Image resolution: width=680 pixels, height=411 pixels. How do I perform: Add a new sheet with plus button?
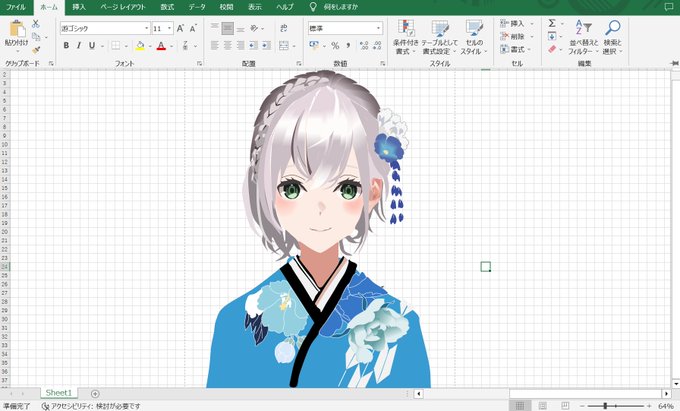[x=95, y=394]
